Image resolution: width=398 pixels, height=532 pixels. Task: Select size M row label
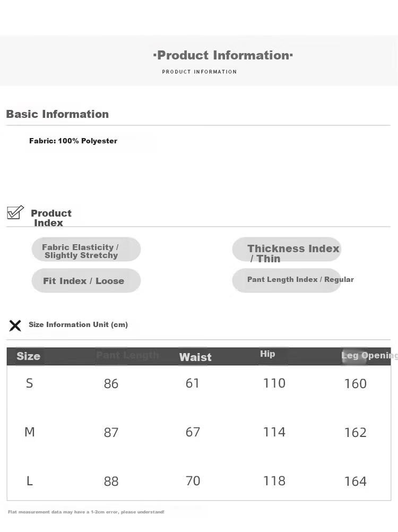(30, 432)
